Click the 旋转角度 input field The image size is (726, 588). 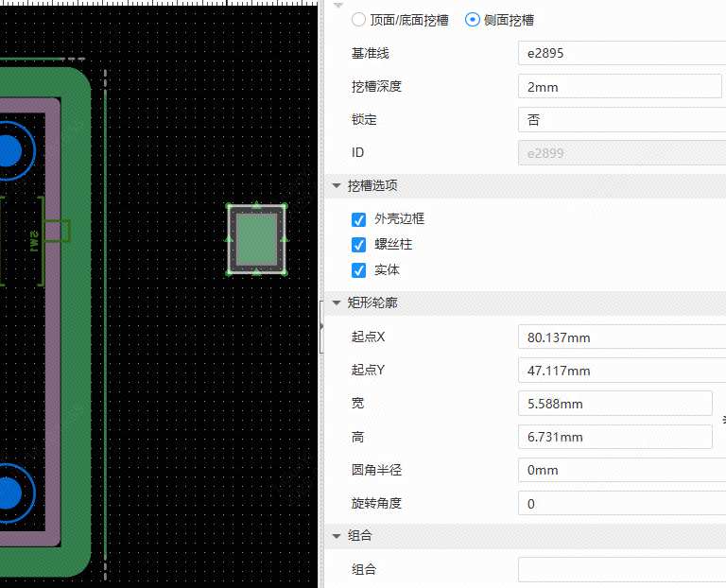621,503
